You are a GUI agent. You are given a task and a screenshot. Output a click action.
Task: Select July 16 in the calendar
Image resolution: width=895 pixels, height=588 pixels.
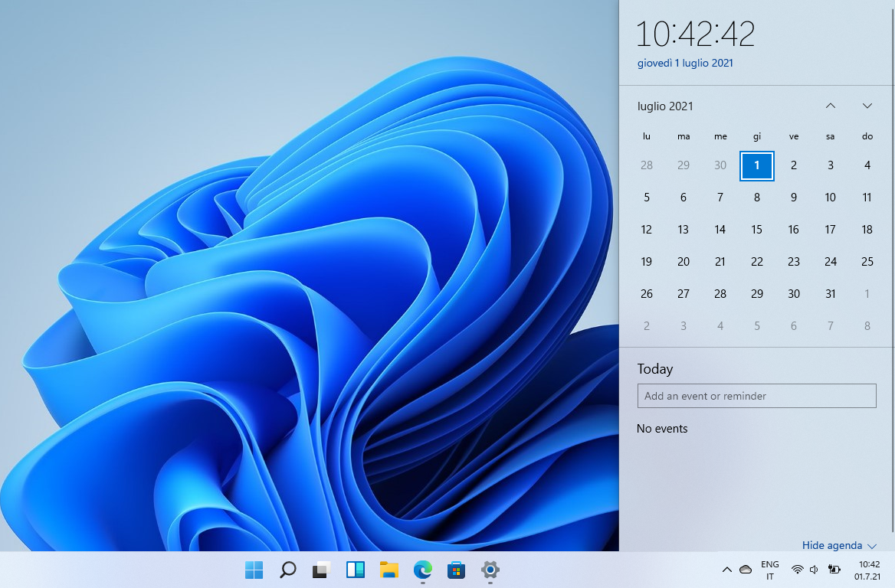pyautogui.click(x=793, y=229)
